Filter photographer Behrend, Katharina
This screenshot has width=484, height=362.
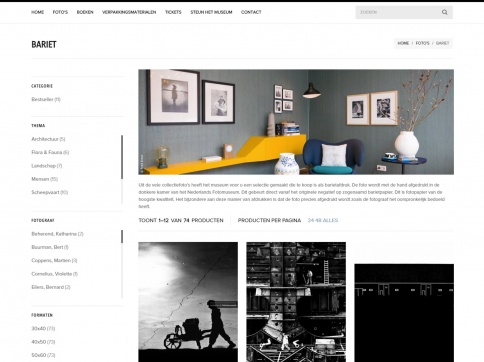[x=57, y=234]
